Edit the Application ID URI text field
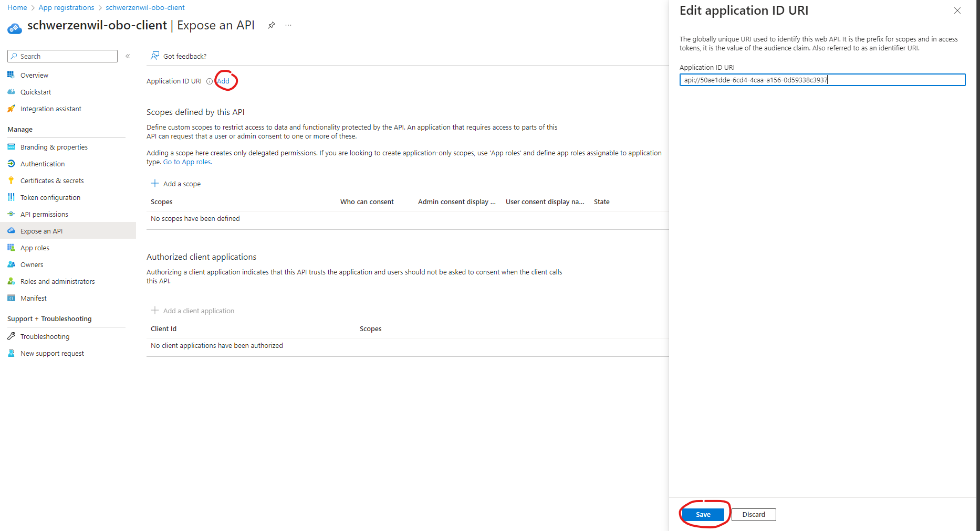The height and width of the screenshot is (531, 980). [822, 80]
